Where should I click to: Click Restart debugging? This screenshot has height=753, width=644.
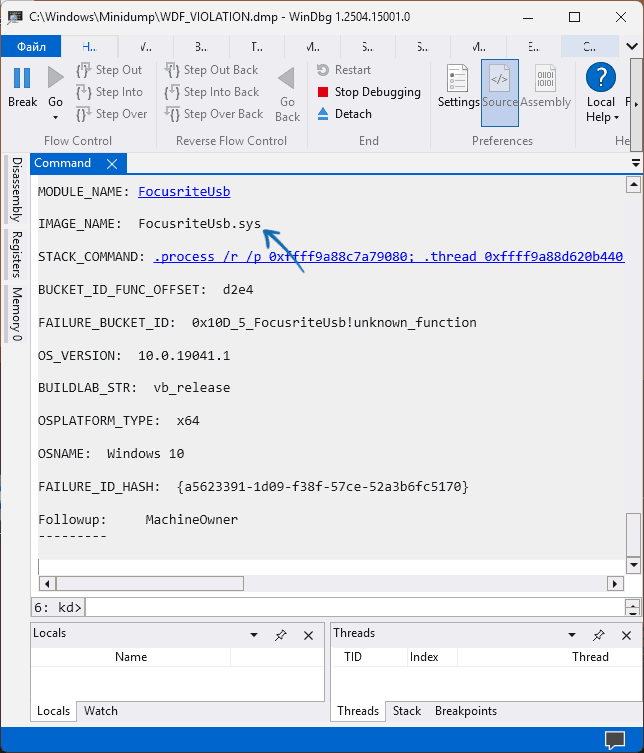click(x=344, y=70)
